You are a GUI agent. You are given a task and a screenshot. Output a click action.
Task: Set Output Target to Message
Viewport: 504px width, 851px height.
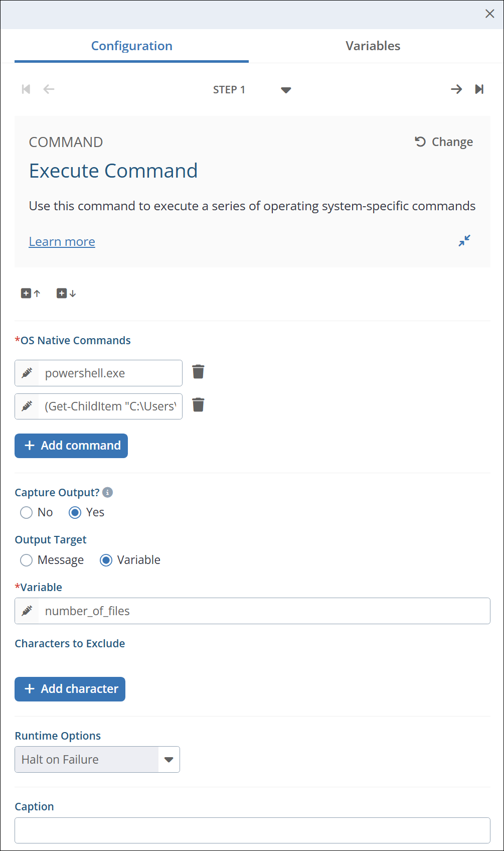click(x=27, y=560)
